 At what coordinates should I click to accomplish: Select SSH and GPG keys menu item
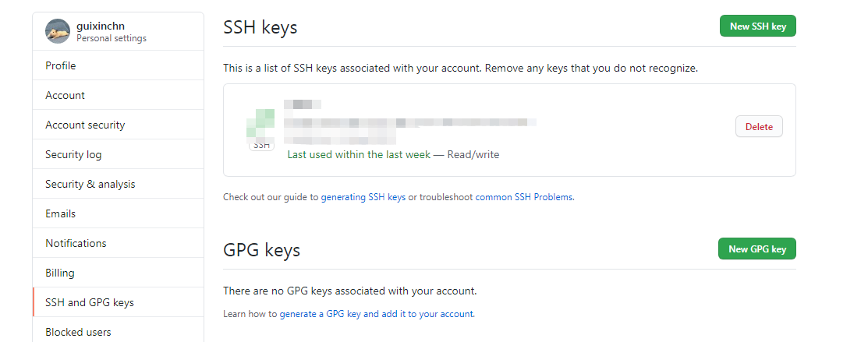coord(90,303)
